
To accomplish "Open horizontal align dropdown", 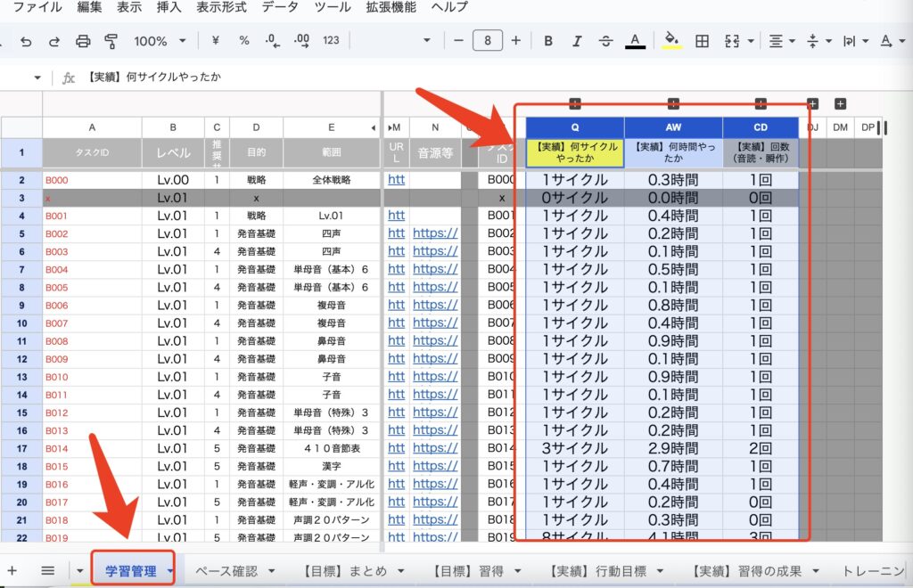I will 781,41.
